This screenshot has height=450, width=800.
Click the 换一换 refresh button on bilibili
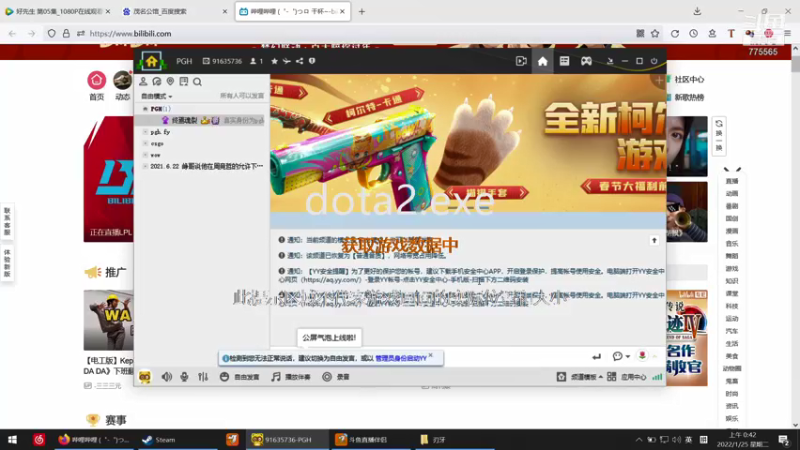tap(719, 135)
